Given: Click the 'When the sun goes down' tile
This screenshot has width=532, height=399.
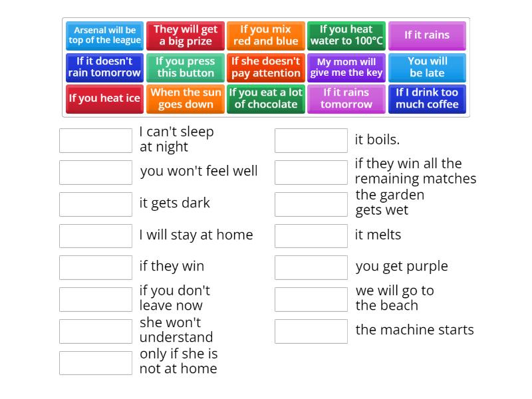Looking at the screenshot, I should 185,98.
